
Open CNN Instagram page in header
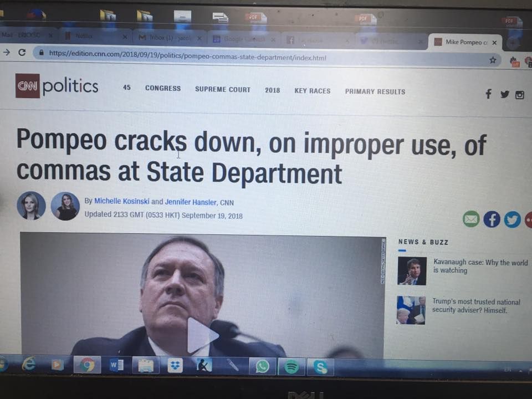(519, 95)
